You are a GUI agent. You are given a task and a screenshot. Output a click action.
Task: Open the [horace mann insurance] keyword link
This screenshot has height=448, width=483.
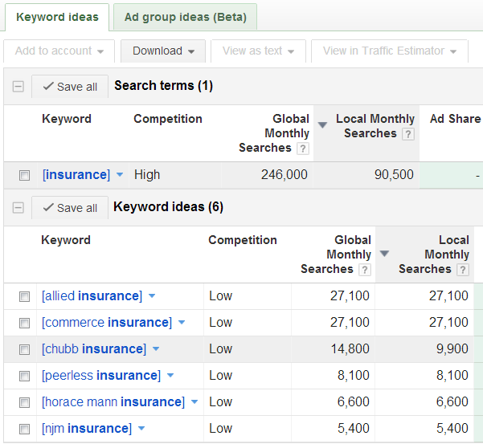pyautogui.click(x=113, y=402)
